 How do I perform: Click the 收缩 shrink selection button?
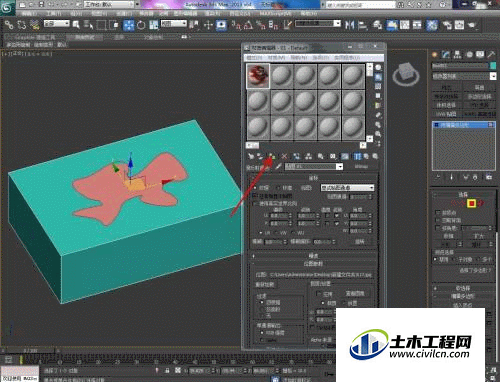(448, 236)
